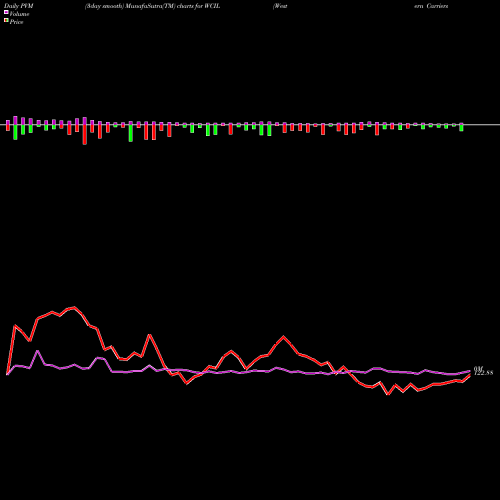
Task: Click the purple Volume legend swatch
Action: (6, 13)
